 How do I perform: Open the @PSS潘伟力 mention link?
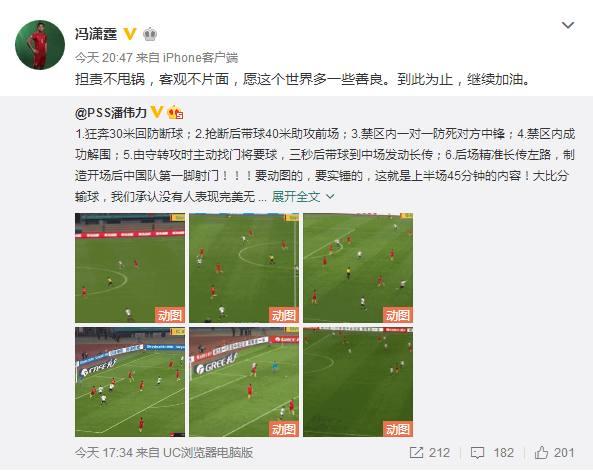tap(111, 112)
